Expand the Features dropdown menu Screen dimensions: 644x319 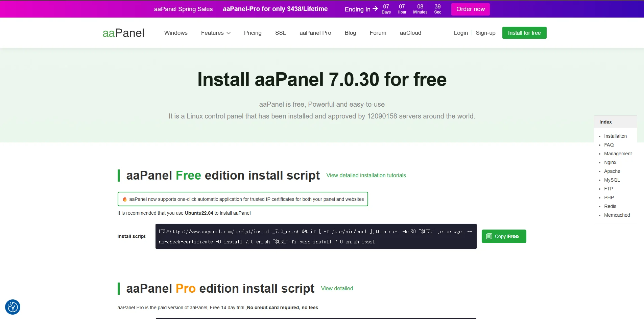pyautogui.click(x=216, y=33)
